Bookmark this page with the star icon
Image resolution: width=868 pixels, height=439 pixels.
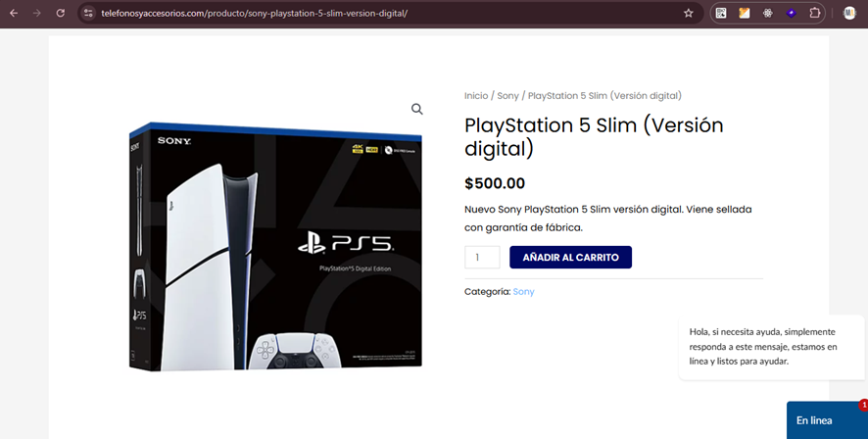point(688,13)
